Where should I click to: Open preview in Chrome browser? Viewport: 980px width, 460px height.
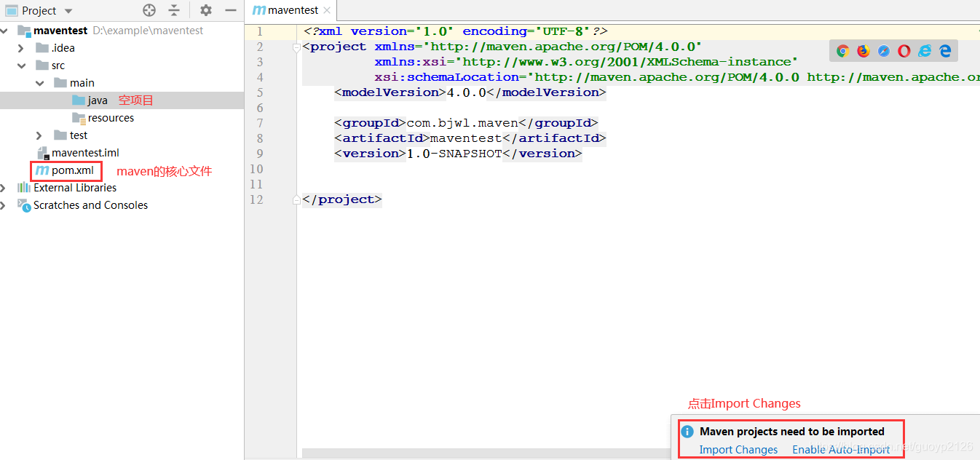point(843,51)
